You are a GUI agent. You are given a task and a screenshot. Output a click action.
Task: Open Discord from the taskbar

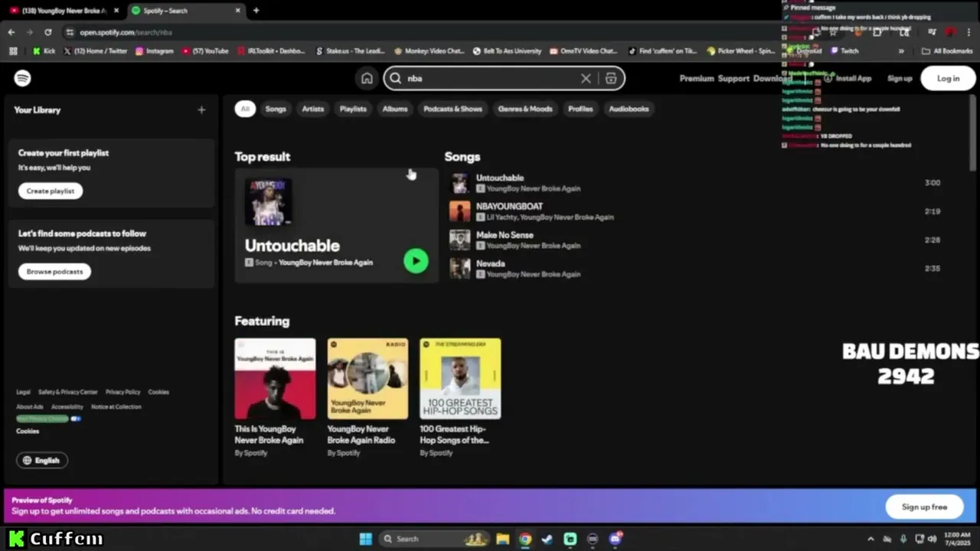(x=615, y=539)
